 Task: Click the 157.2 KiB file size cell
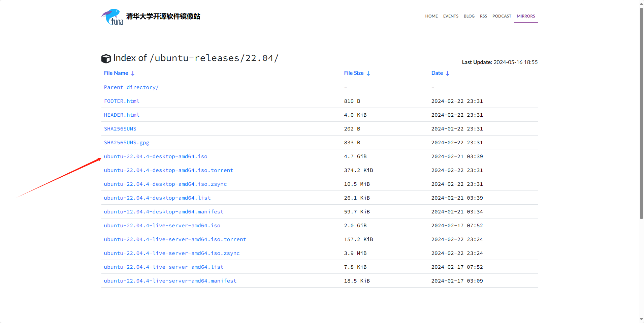point(358,239)
